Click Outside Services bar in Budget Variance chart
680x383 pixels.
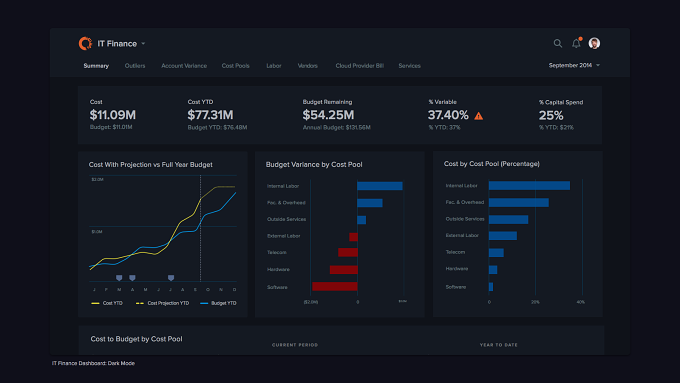click(362, 220)
